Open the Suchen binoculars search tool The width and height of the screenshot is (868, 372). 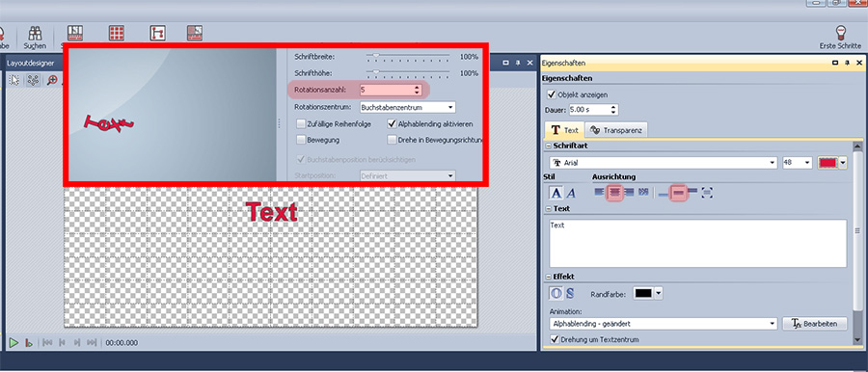pyautogui.click(x=35, y=37)
